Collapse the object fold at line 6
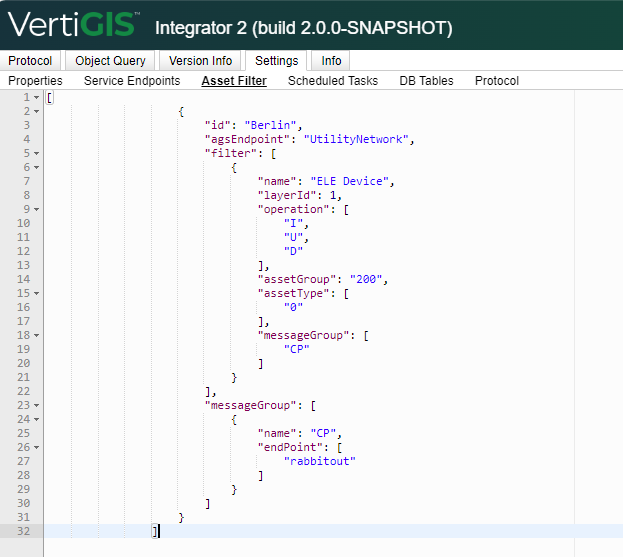This screenshot has width=623, height=557. click(x=37, y=167)
